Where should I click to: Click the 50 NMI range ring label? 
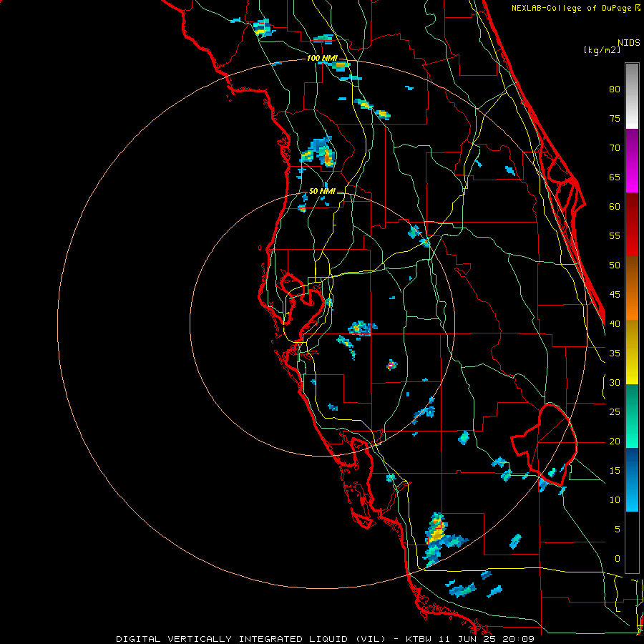322,191
